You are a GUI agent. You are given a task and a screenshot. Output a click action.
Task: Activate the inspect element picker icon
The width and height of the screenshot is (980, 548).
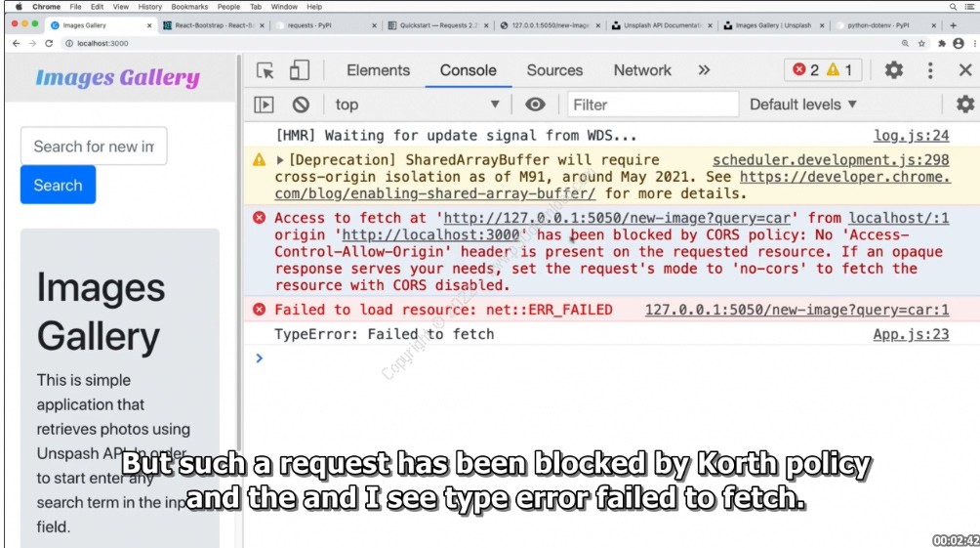point(265,70)
